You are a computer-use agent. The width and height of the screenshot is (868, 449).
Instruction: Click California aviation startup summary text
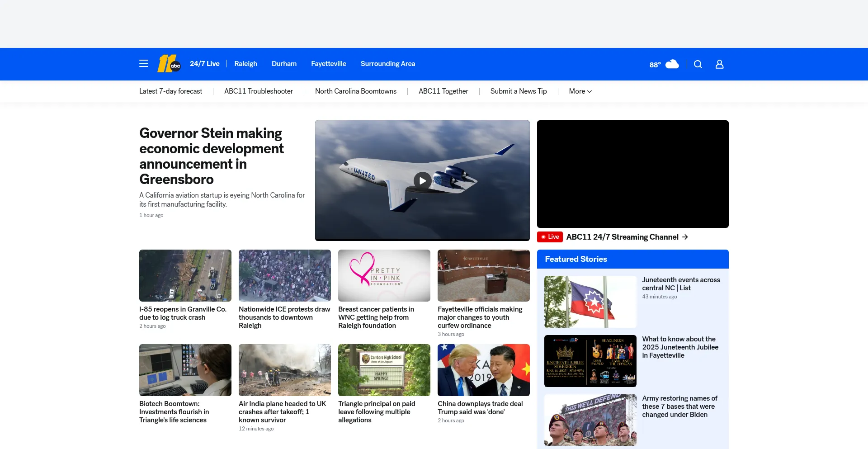tap(222, 200)
